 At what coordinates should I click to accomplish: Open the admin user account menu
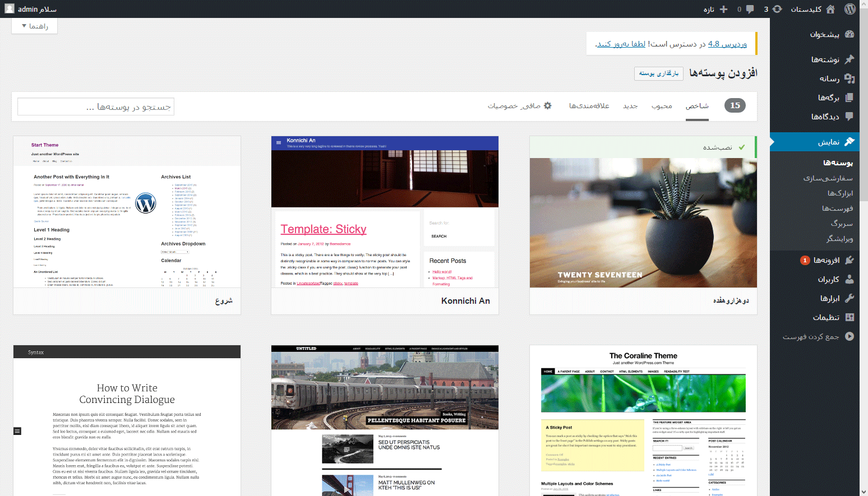click(x=31, y=9)
